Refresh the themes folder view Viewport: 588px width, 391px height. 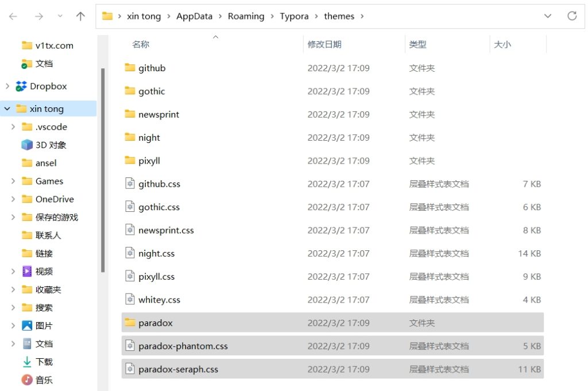point(572,16)
